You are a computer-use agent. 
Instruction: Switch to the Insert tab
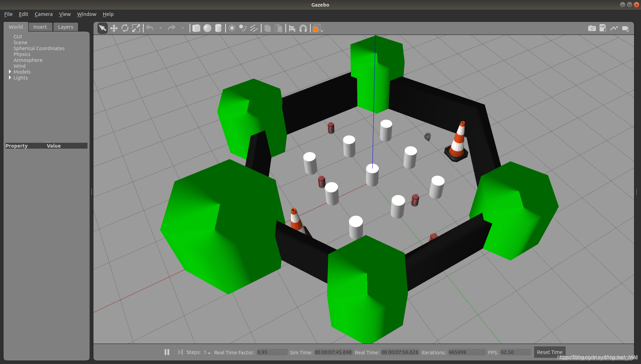pyautogui.click(x=40, y=27)
